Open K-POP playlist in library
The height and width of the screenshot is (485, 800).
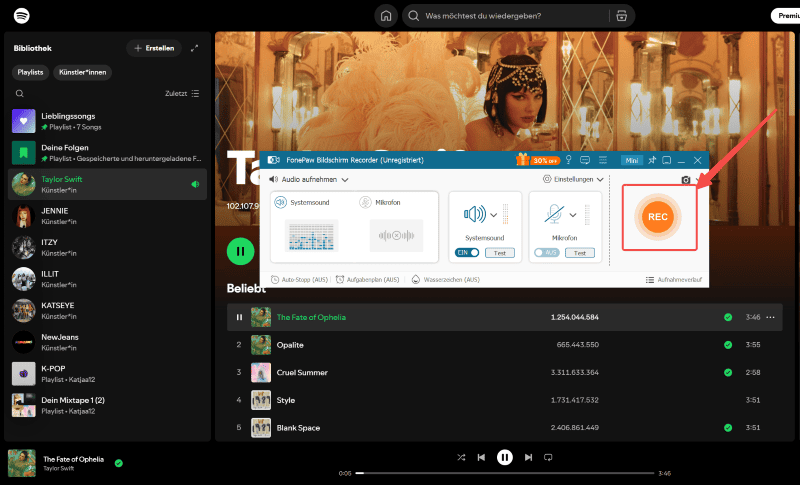[108, 374]
